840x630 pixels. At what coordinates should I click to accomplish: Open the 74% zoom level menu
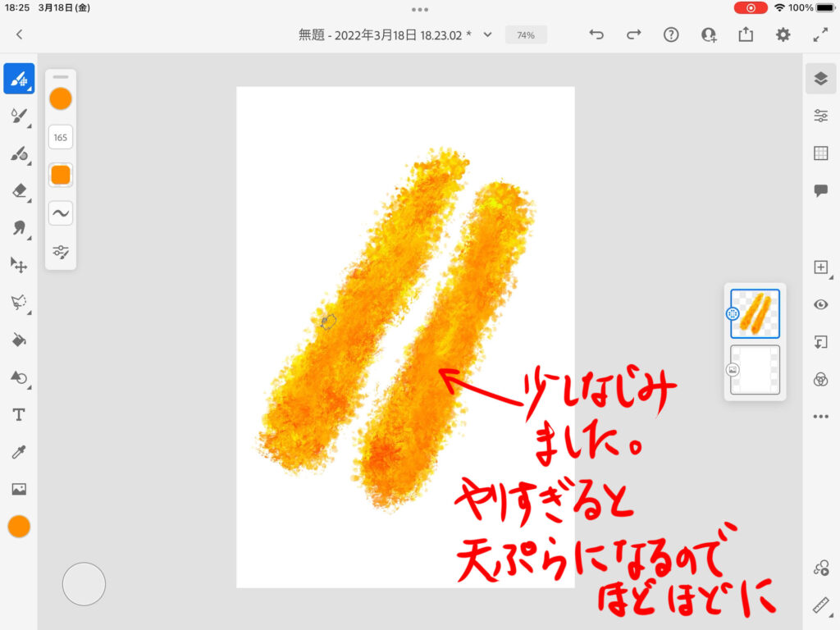526,35
